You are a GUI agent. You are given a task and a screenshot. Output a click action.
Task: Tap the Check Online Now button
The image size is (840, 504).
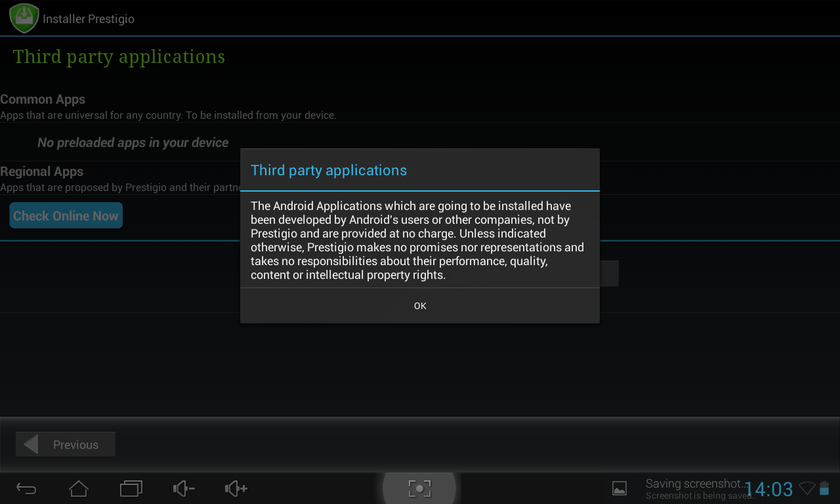(66, 216)
